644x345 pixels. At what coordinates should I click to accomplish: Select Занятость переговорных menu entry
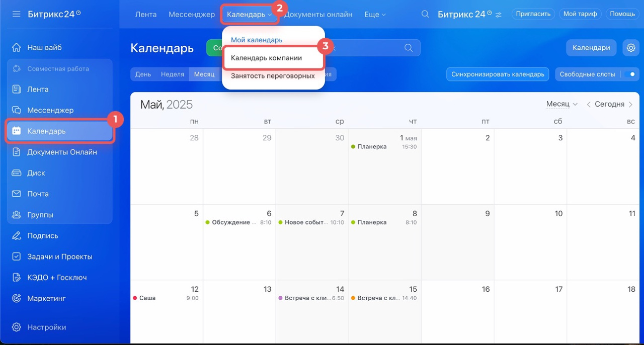point(273,76)
